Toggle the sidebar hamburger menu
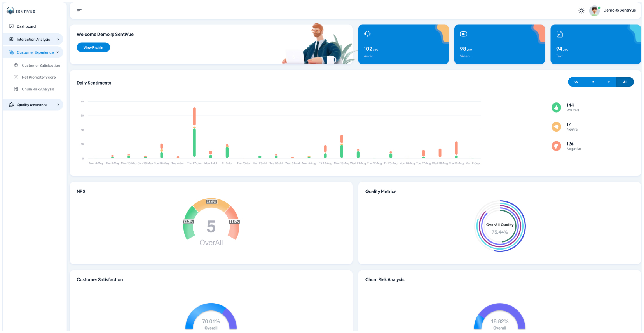This screenshot has width=644, height=333. pyautogui.click(x=79, y=10)
